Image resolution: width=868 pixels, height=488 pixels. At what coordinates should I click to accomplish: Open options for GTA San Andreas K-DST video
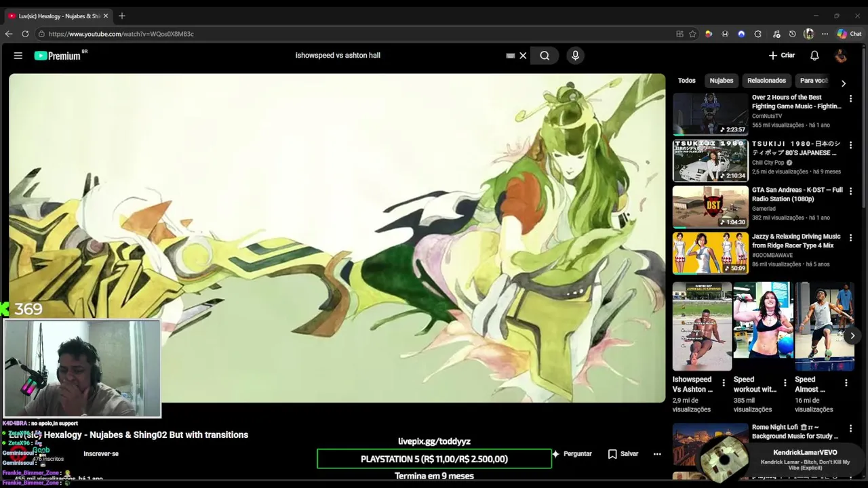tap(850, 191)
